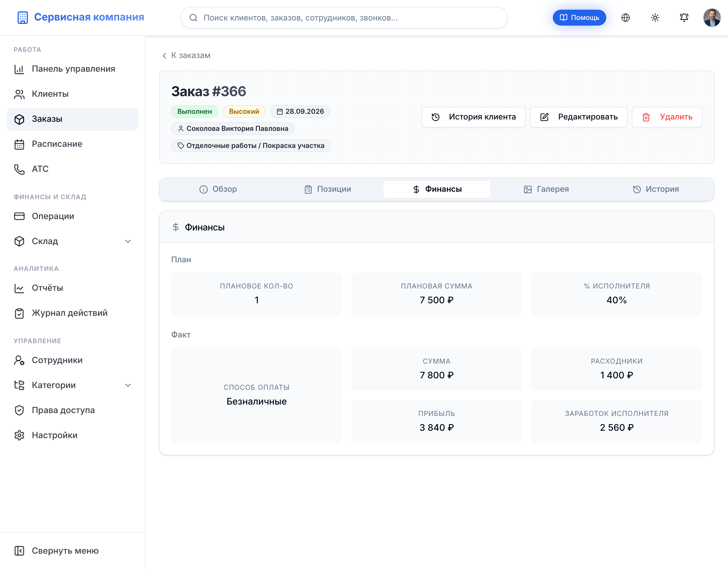Open Операции page
This screenshot has width=728, height=569.
pos(72,216)
